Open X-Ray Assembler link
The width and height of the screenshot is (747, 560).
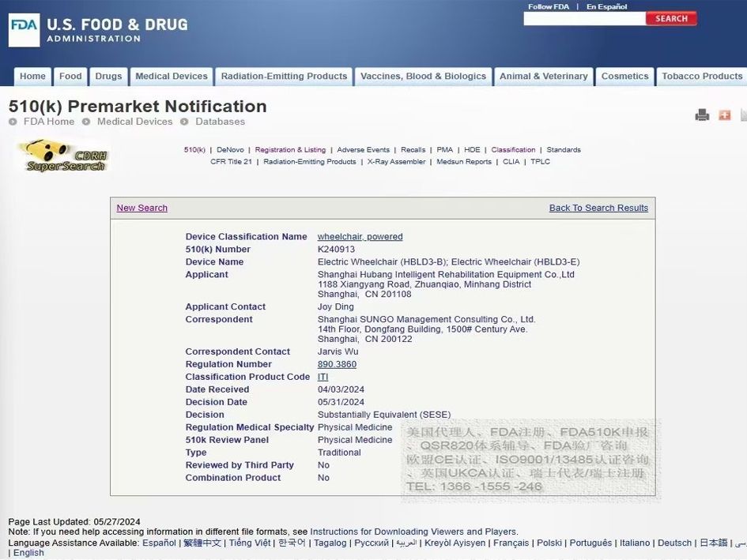396,161
